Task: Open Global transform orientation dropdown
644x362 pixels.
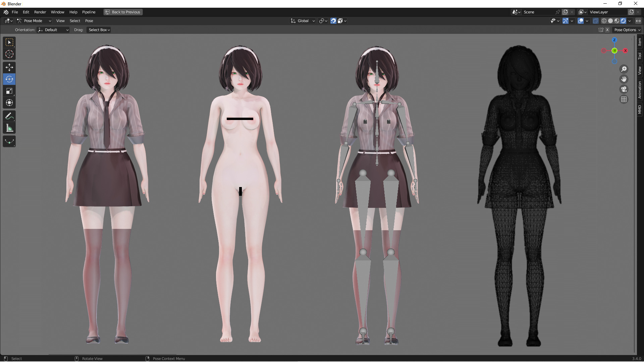Action: (303, 21)
